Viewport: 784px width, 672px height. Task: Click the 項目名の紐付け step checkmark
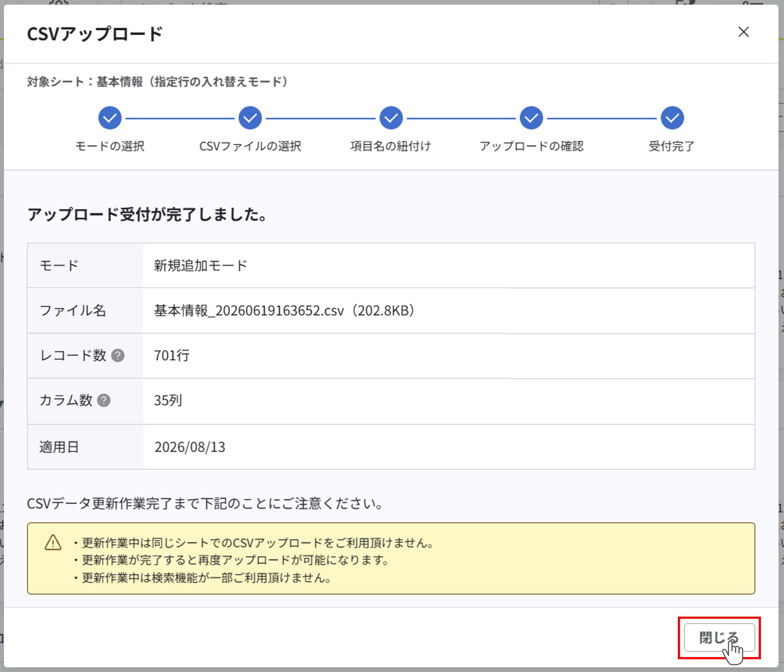tap(391, 118)
